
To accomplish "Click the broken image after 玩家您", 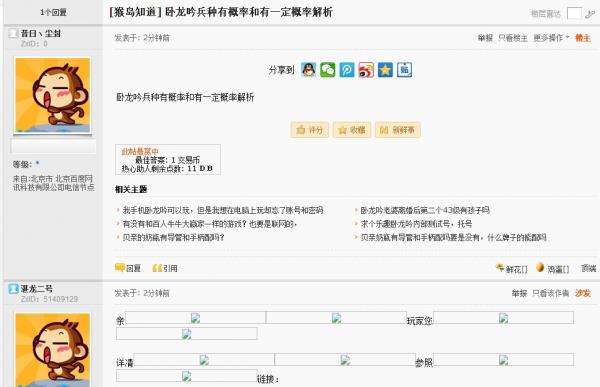I will tap(503, 318).
